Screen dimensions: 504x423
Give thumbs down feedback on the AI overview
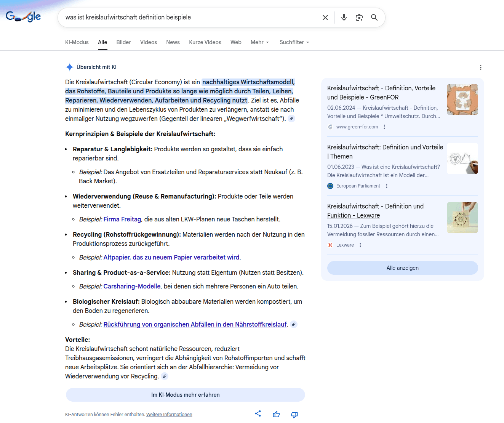point(294,414)
